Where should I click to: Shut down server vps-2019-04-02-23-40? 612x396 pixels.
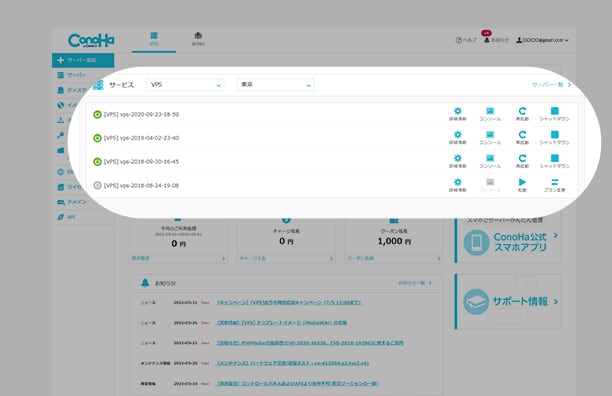tap(554, 137)
